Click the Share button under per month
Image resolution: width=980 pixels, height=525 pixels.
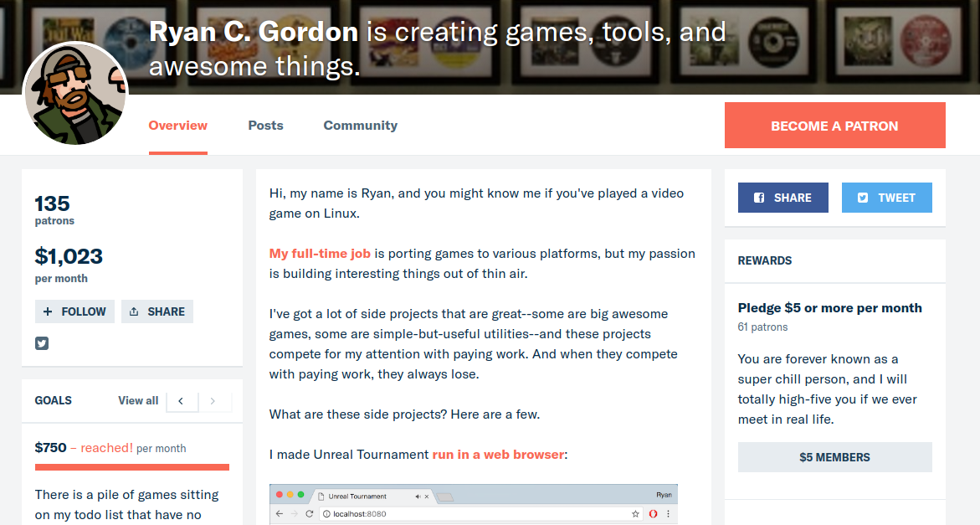[156, 311]
